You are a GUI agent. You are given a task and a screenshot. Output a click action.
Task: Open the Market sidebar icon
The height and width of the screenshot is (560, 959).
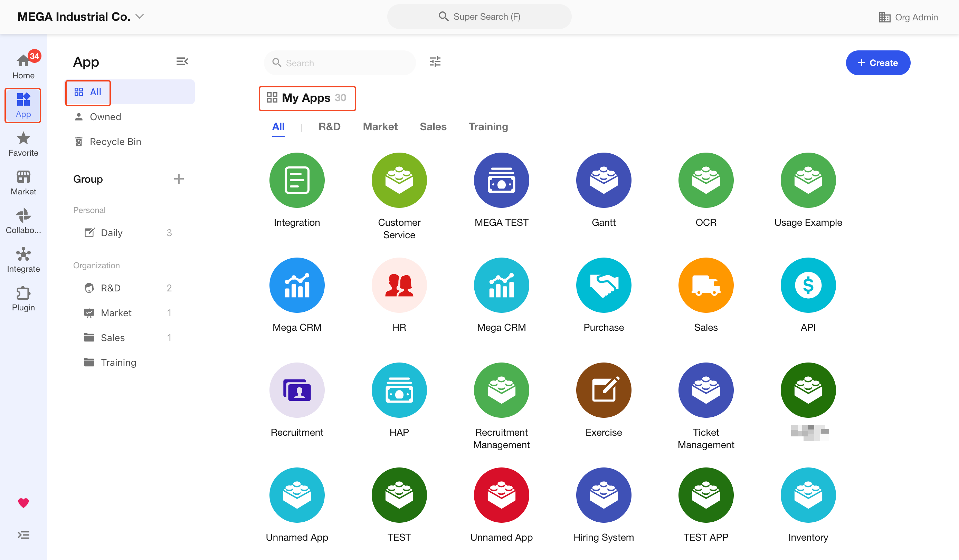tap(23, 183)
